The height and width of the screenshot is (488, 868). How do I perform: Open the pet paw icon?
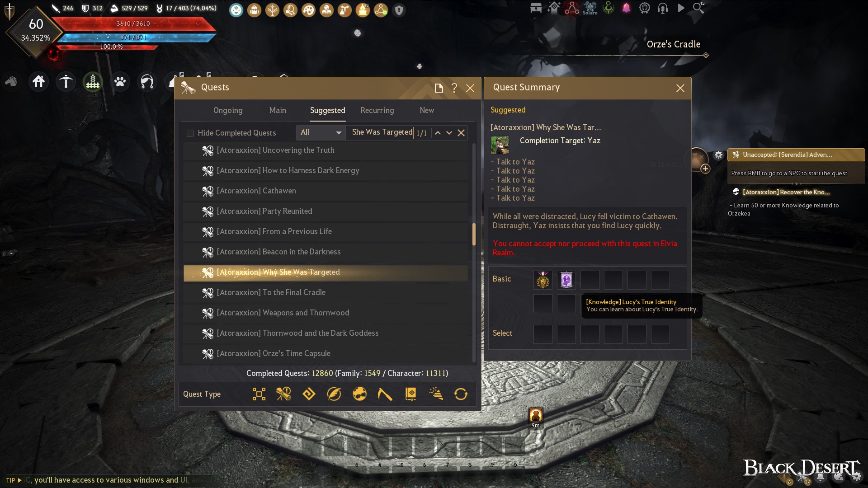[120, 82]
